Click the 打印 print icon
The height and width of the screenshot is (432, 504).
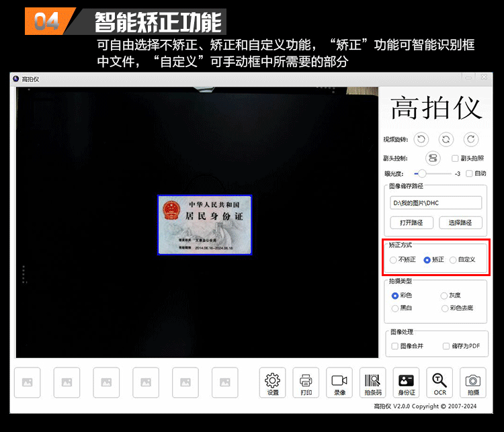tap(306, 382)
